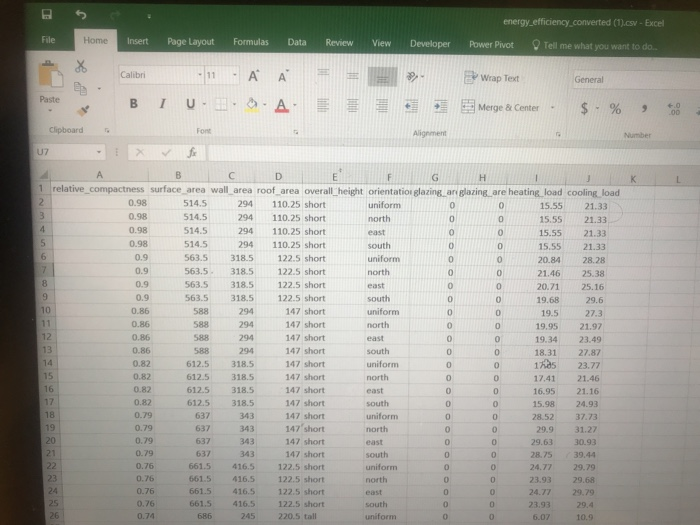Click the Copy icon in Clipboard group
Viewport: 700px width, 525px height.
pos(80,88)
